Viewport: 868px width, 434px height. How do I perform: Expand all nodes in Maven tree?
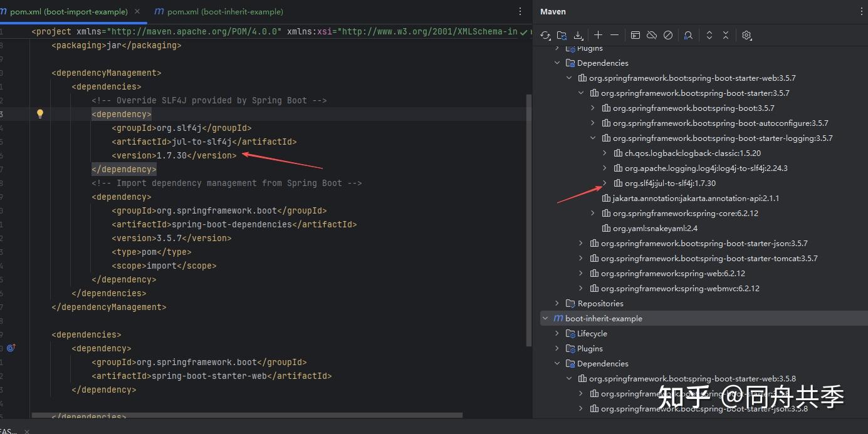coord(709,35)
